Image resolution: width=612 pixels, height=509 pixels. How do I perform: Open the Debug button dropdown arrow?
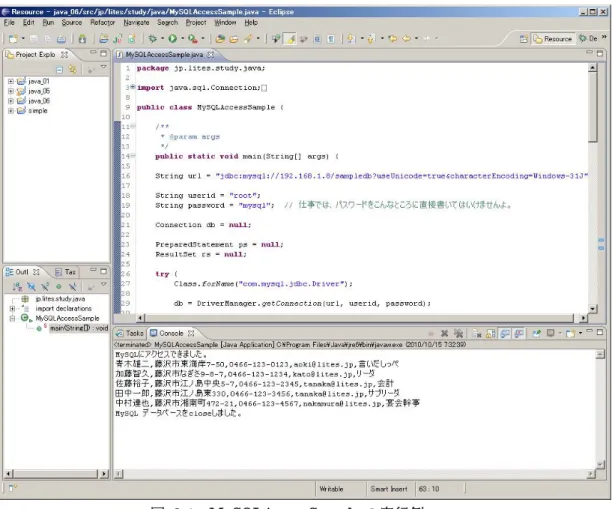(162, 38)
